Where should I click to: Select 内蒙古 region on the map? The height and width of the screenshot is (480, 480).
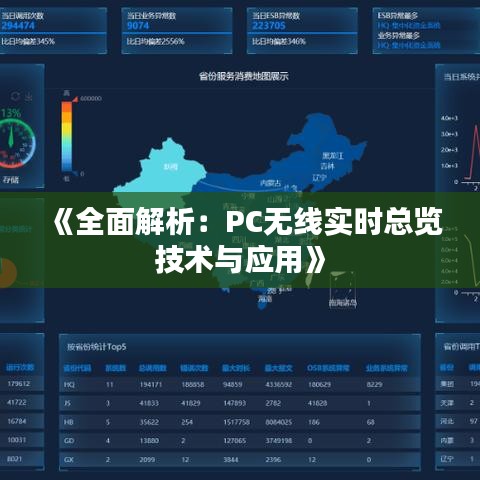[271, 183]
